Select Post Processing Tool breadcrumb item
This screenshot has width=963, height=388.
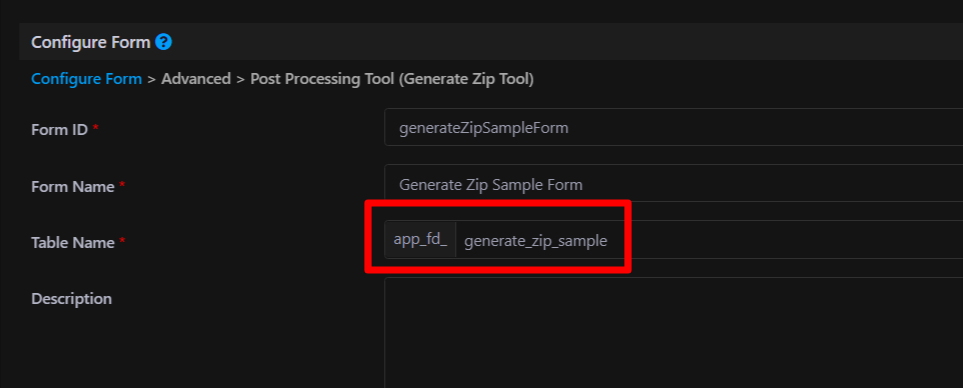(392, 79)
